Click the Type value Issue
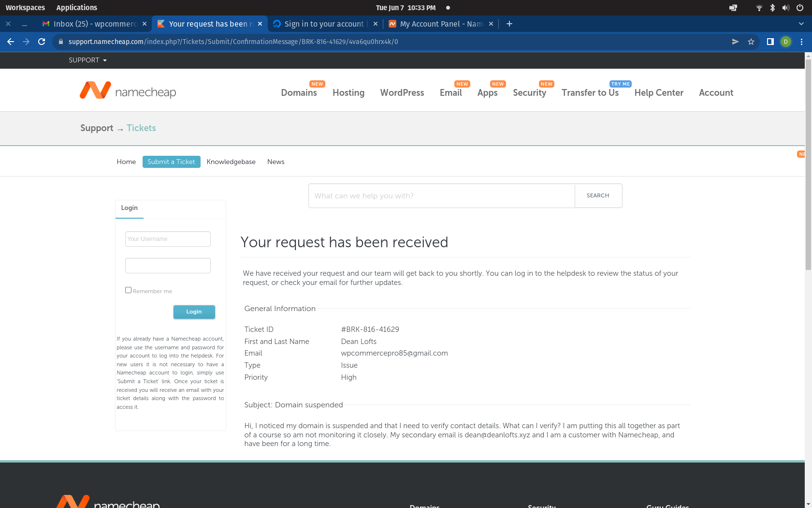Screen dimensions: 812x508 [349, 365]
